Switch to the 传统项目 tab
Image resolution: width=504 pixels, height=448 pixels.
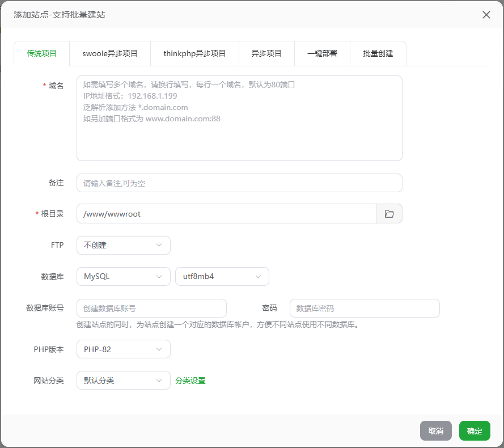coord(42,54)
